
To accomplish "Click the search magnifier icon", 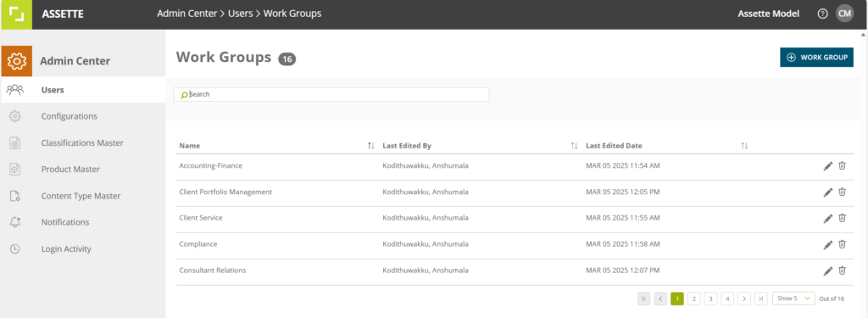I will 184,95.
